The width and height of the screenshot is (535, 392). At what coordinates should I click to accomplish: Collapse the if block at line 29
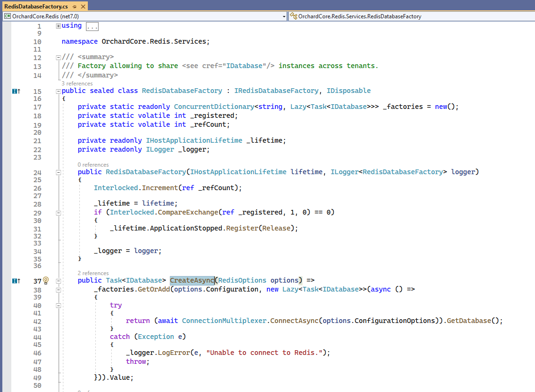pos(58,213)
